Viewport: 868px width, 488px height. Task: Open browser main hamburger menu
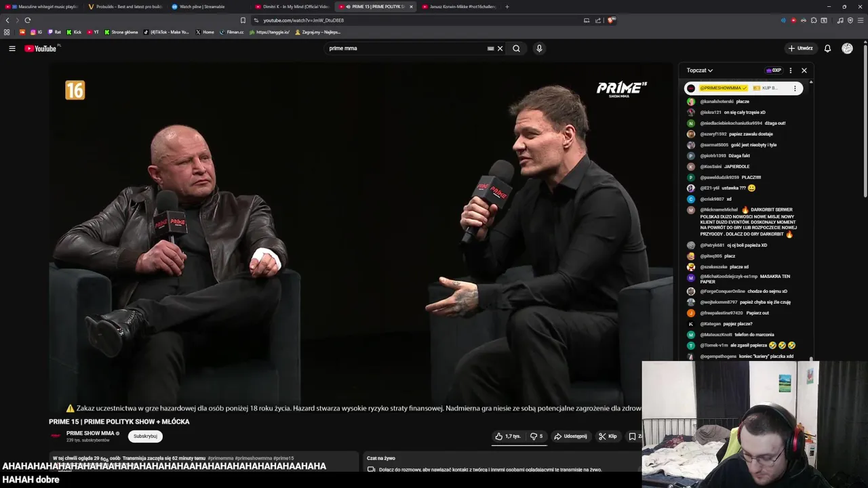[861, 20]
